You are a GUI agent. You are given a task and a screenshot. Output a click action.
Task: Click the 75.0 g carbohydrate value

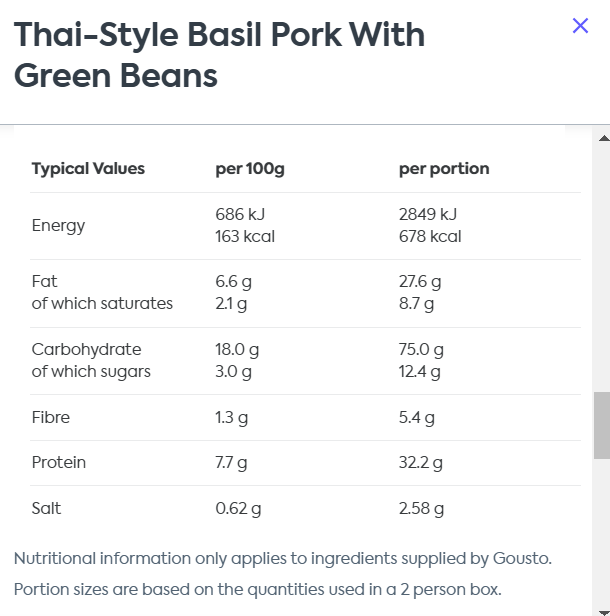(x=421, y=350)
